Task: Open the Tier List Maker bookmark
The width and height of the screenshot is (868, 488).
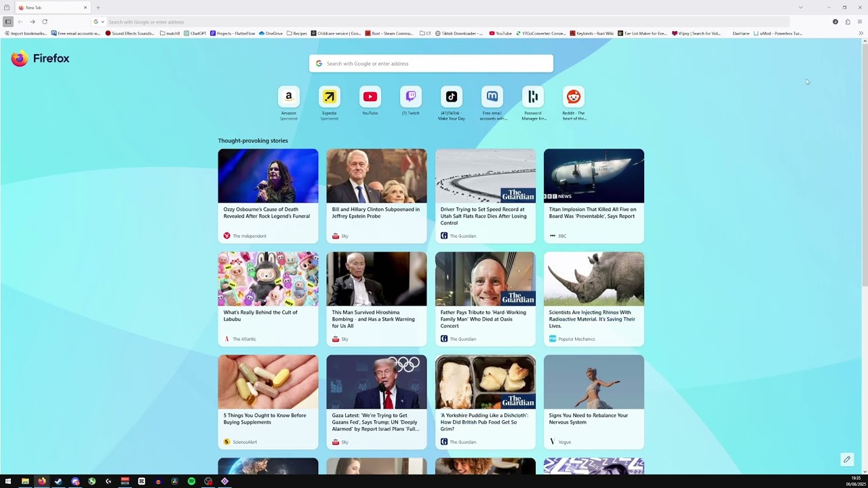Action: (642, 33)
